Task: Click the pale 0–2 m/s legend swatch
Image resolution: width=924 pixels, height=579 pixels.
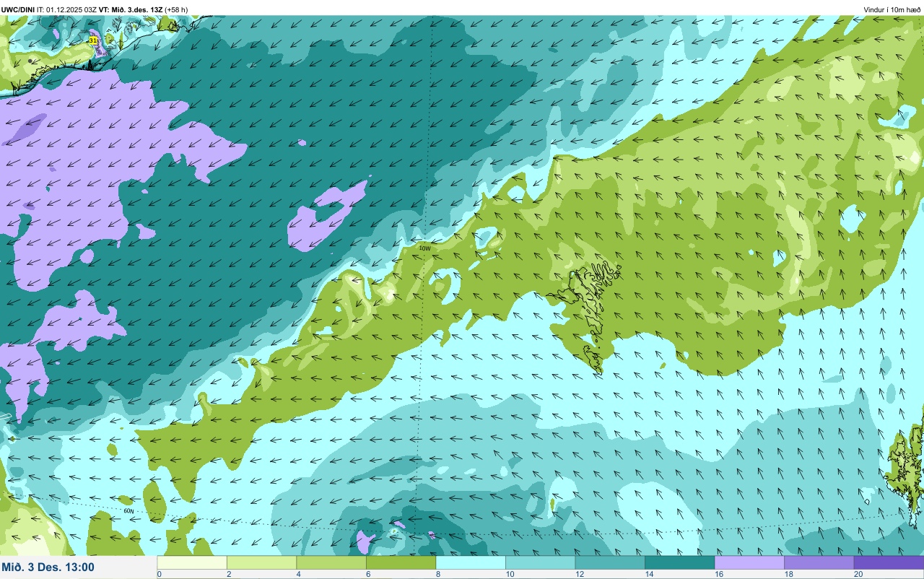Action: (x=192, y=562)
